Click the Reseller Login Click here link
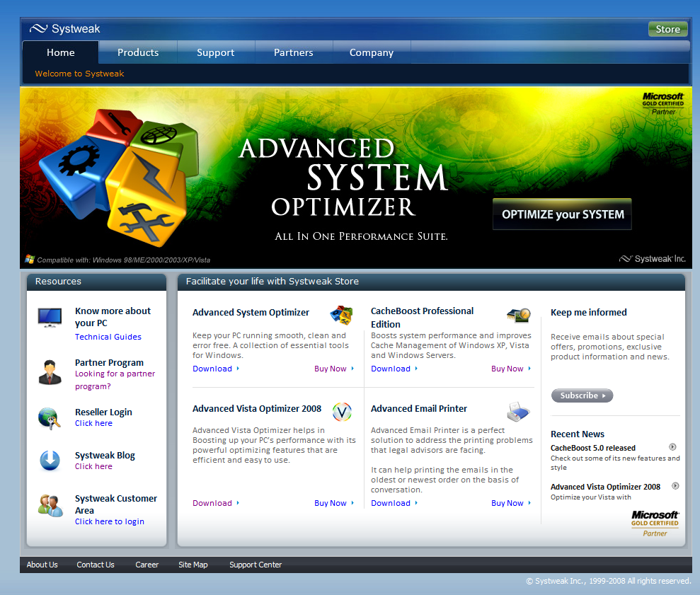700x595 pixels. [x=93, y=422]
